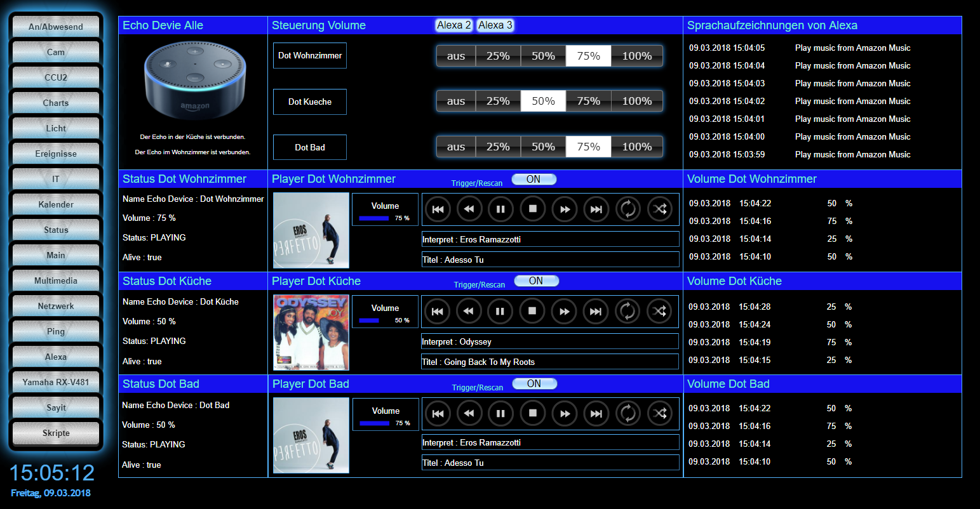Image resolution: width=980 pixels, height=509 pixels.
Task: Toggle ON switch for Player Dot Wohnzimmer
Action: point(534,180)
